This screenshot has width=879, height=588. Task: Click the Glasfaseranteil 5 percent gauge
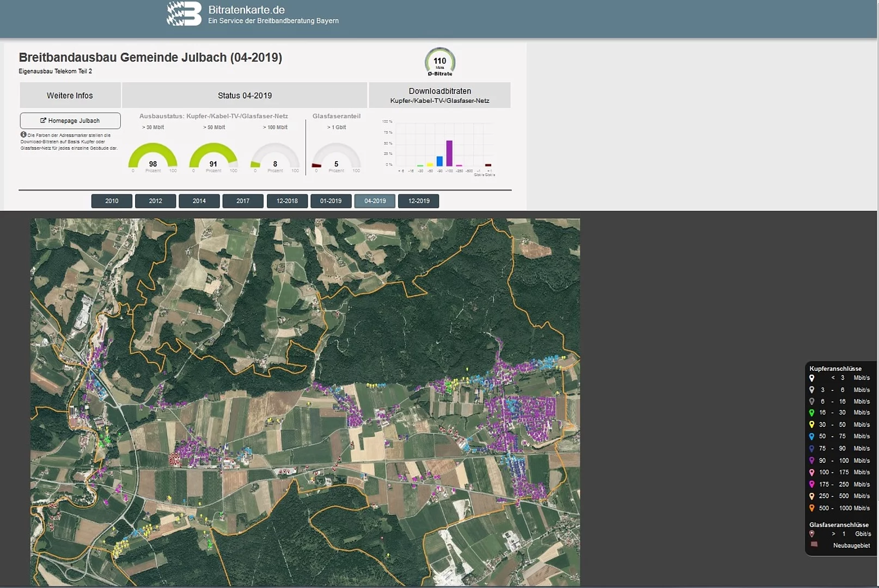[337, 157]
